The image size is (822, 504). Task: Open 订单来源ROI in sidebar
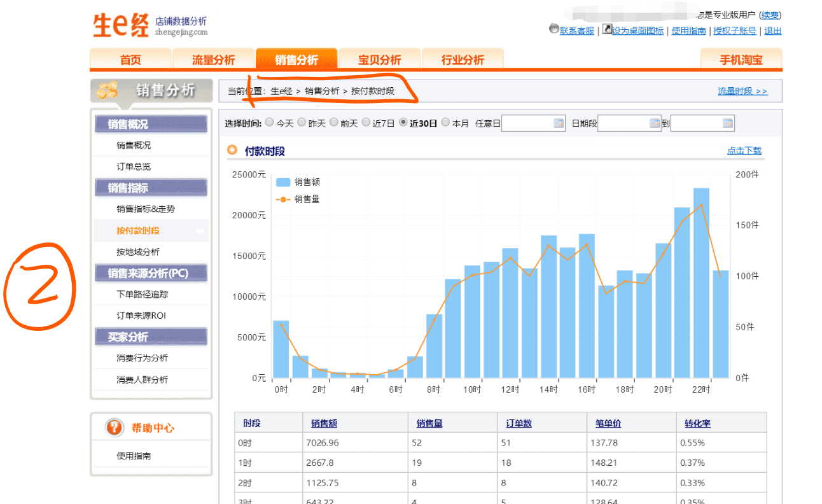[141, 316]
